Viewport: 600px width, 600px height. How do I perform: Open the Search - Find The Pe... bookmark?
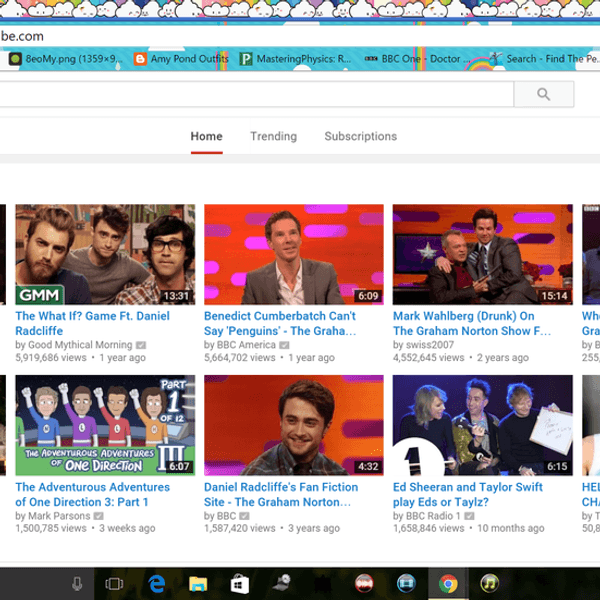click(545, 59)
